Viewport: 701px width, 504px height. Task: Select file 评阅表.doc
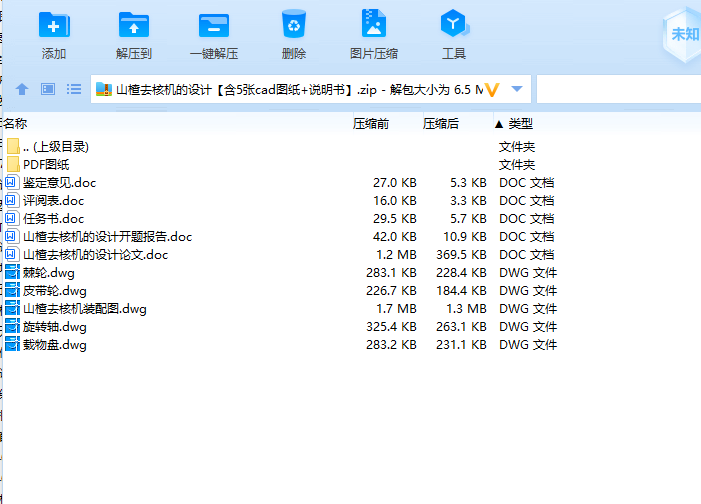click(x=54, y=200)
